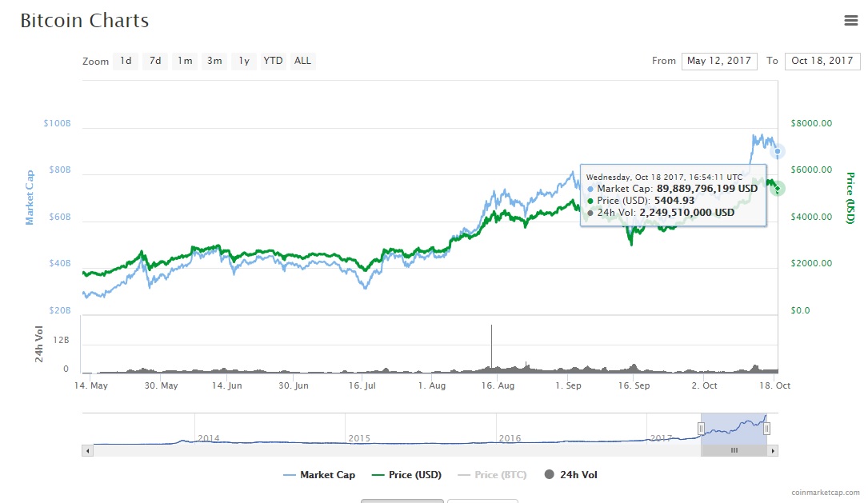The width and height of the screenshot is (868, 503).
Task: Toggle Price (USD) series in legend
Action: tap(407, 475)
